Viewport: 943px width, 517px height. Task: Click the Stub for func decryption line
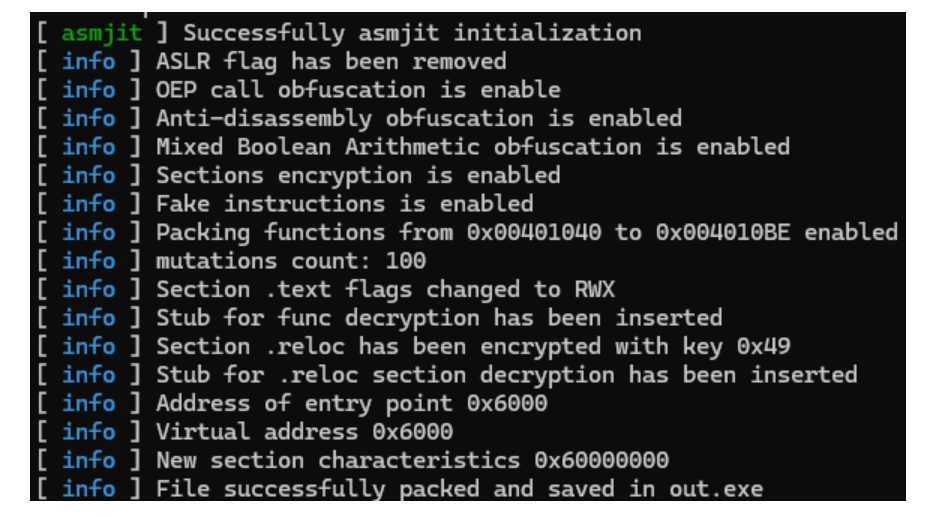438,319
